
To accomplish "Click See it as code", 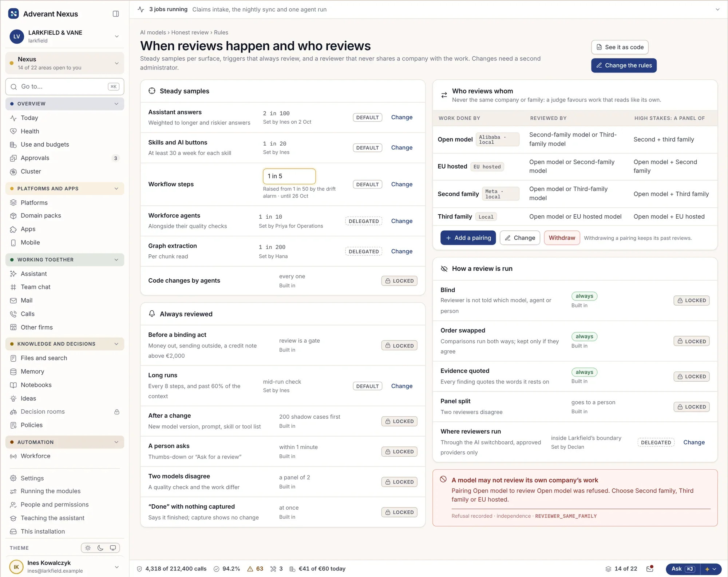I will [620, 47].
